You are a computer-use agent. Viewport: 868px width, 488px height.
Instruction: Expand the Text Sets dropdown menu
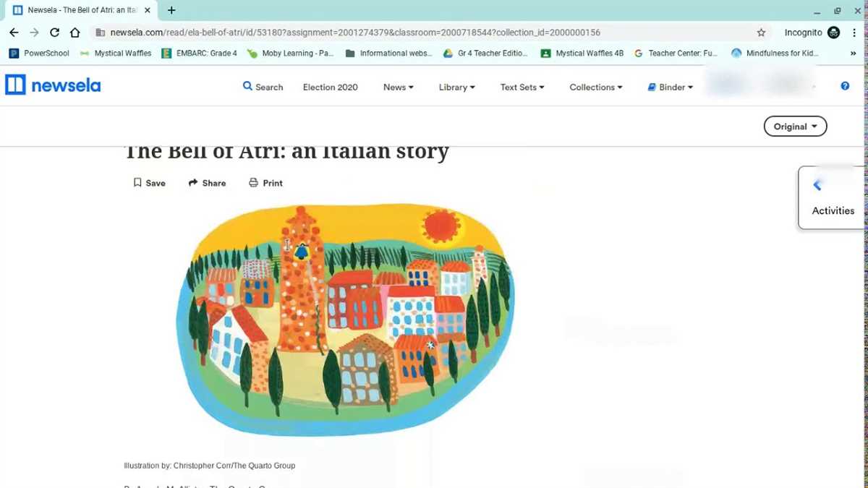(522, 87)
